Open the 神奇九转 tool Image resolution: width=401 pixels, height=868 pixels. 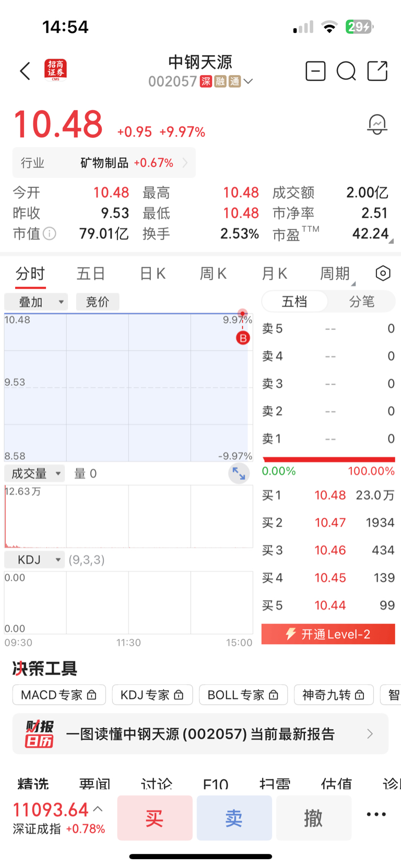click(x=334, y=695)
